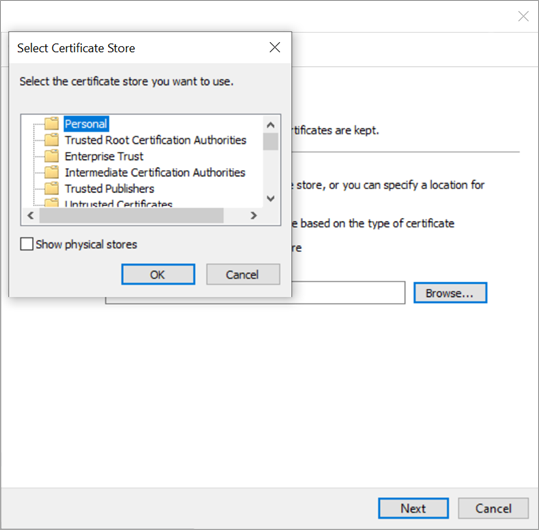Enable Show physical stores checkbox

click(x=27, y=244)
